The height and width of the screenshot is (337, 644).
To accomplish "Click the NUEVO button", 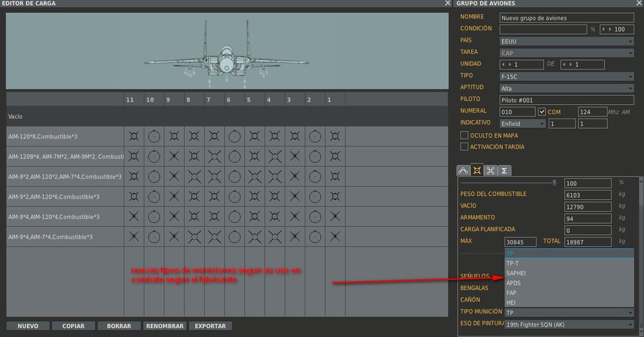I will (28, 326).
